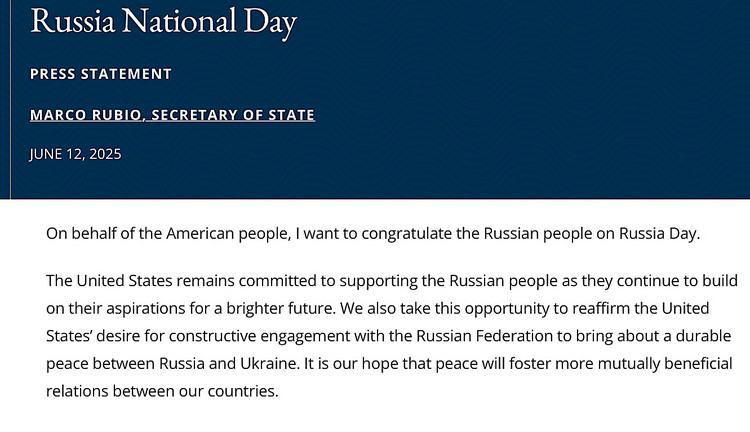Click the word 'aspirations' in second paragraph
Image resolution: width=750 pixels, height=432 pixels.
pyautogui.click(x=145, y=308)
